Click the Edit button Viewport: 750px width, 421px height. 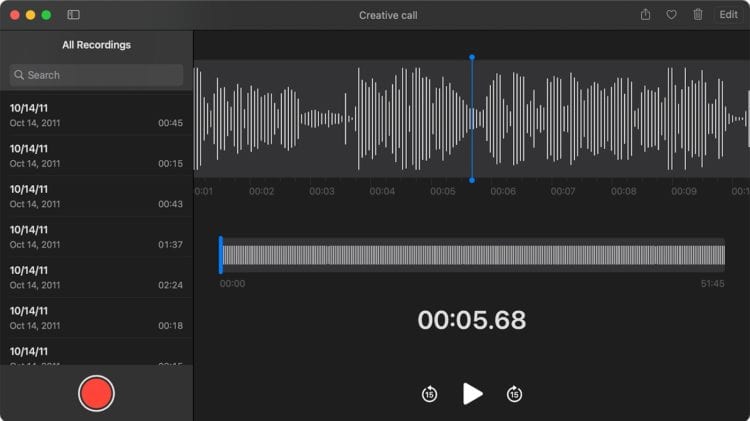pos(728,15)
